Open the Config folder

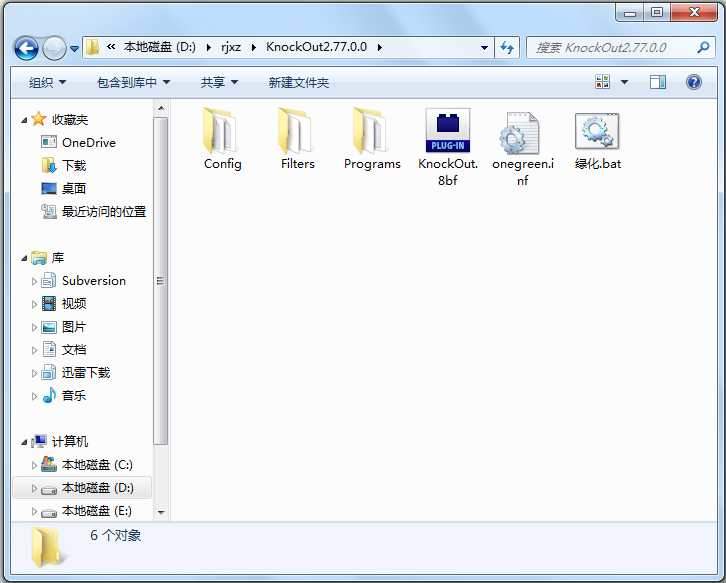click(222, 138)
